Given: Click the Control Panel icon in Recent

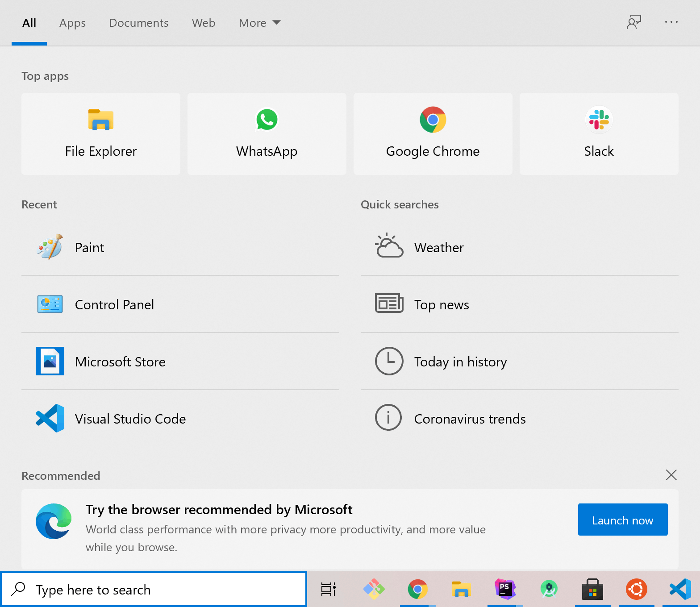Looking at the screenshot, I should point(50,304).
